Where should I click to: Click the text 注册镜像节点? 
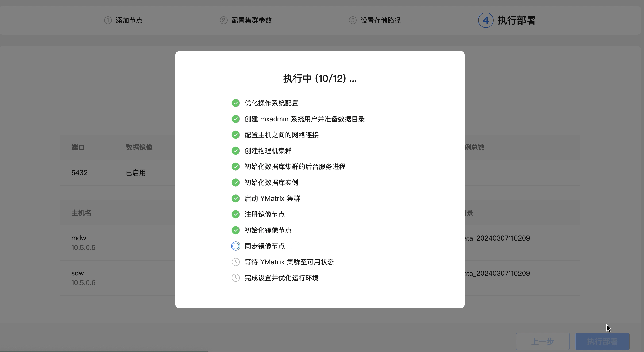(x=265, y=214)
